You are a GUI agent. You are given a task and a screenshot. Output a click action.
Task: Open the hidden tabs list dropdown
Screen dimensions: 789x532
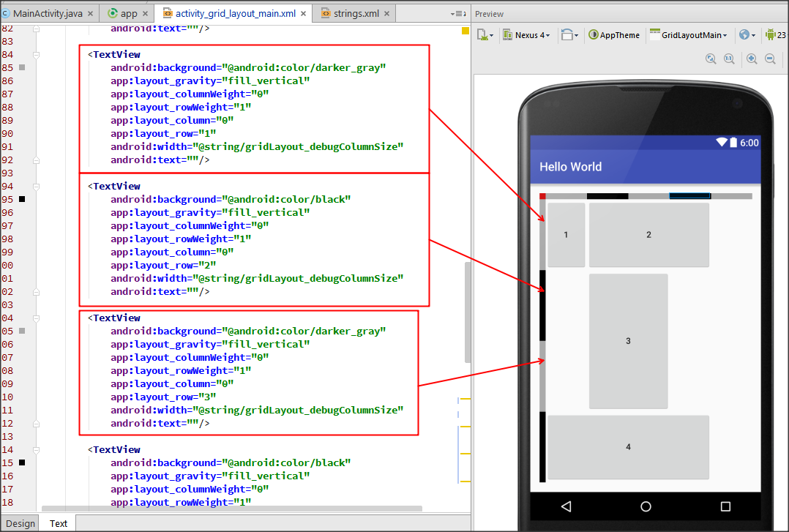tap(458, 14)
